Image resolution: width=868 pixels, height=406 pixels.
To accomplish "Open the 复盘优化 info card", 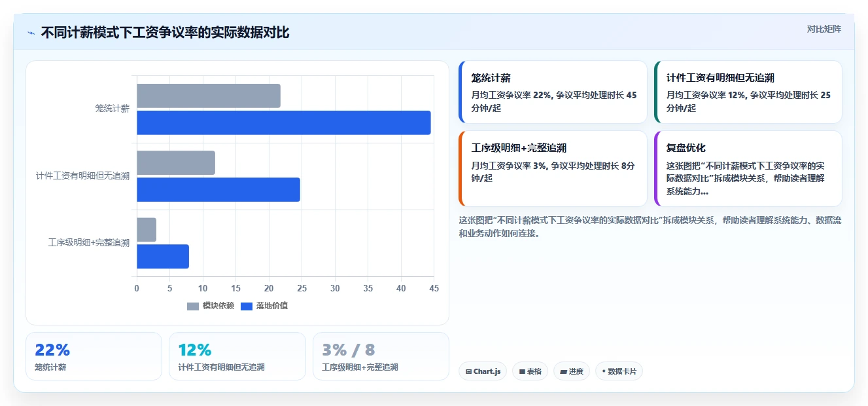I will coord(748,169).
